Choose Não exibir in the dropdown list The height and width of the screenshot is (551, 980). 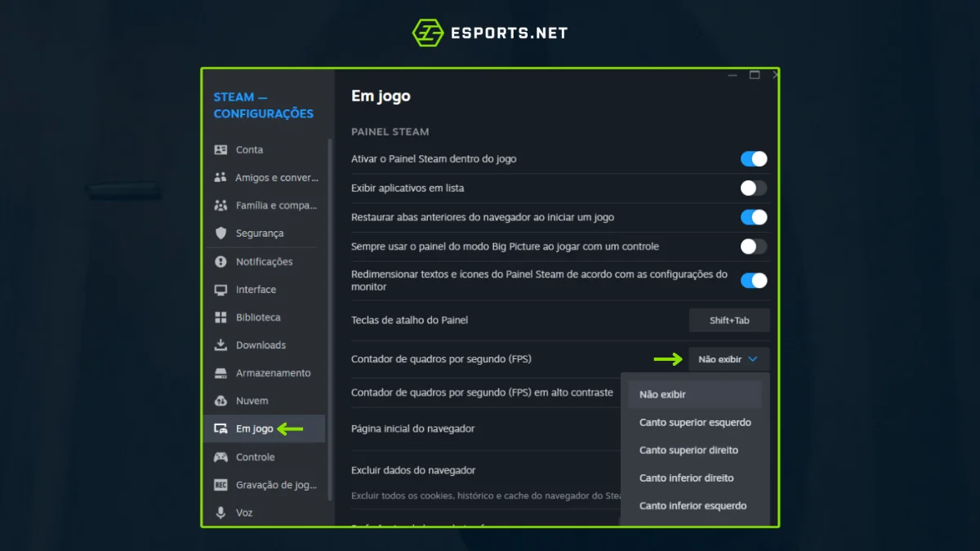point(695,394)
